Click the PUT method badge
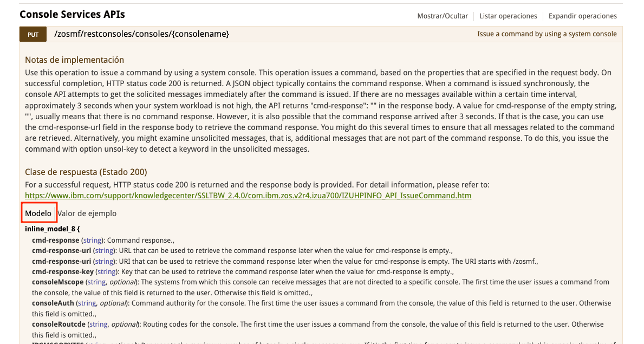 click(33, 35)
